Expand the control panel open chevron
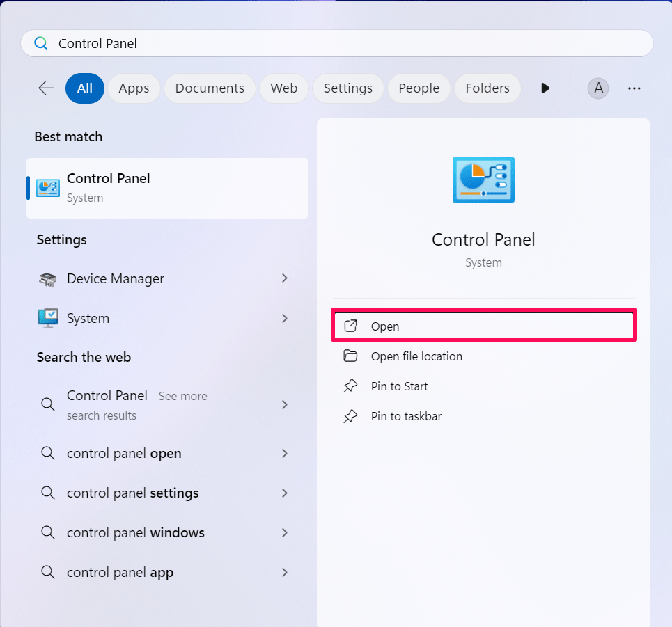 coord(285,453)
